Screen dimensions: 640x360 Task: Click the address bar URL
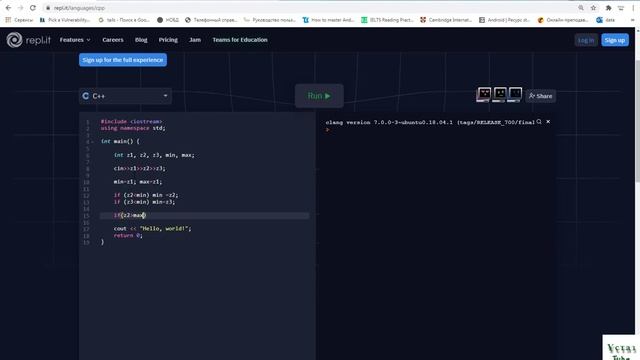click(80, 8)
